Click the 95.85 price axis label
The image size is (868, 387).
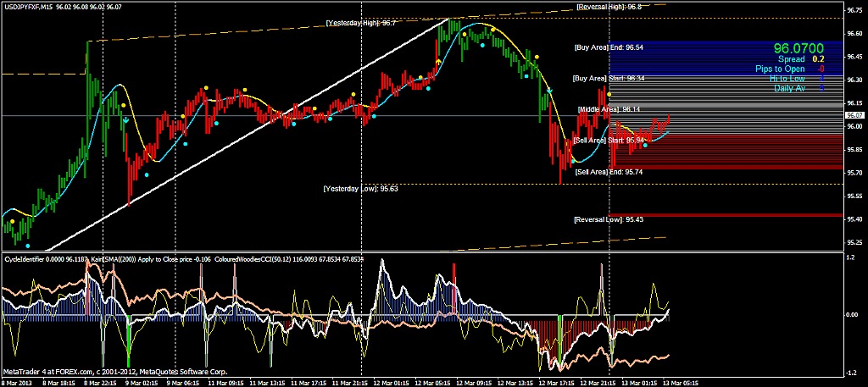pyautogui.click(x=854, y=149)
